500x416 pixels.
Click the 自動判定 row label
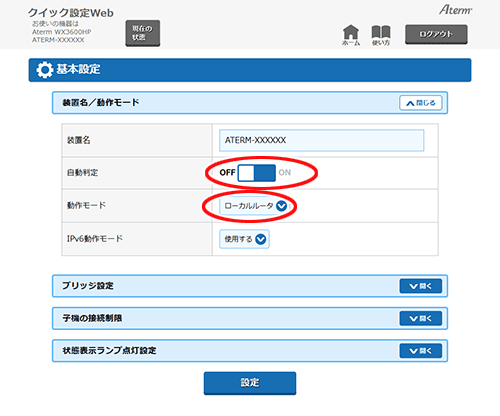coord(82,173)
